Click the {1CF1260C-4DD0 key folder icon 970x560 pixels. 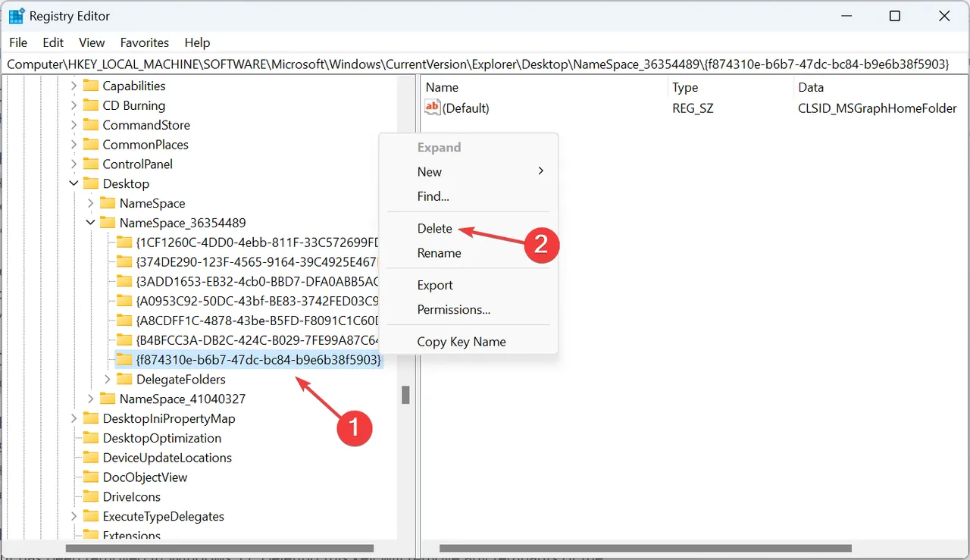click(x=124, y=242)
